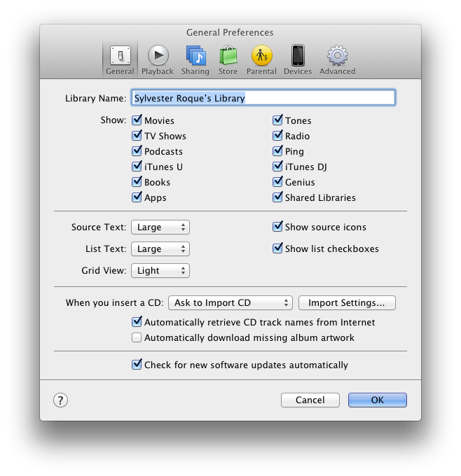461x476 pixels.
Task: Disable the Apps checkbox
Action: 137,197
